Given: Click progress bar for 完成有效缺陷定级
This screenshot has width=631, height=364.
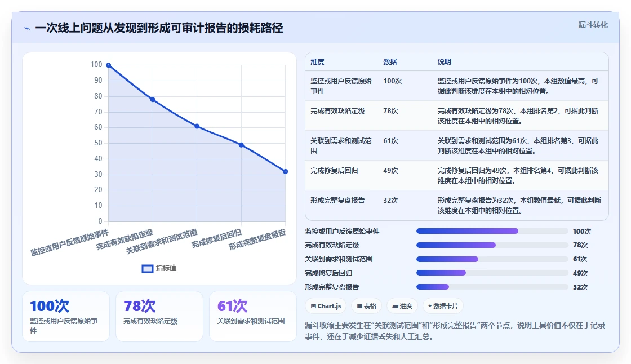Looking at the screenshot, I should tap(492, 245).
